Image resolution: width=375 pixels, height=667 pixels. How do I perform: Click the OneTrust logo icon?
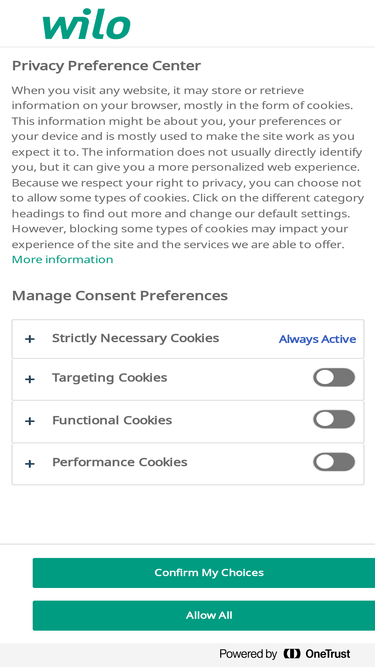[292, 653]
